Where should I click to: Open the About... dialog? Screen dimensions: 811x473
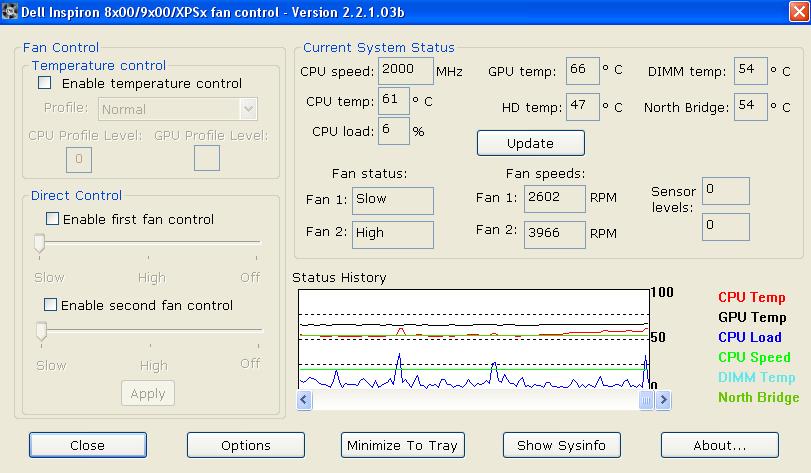click(x=720, y=445)
